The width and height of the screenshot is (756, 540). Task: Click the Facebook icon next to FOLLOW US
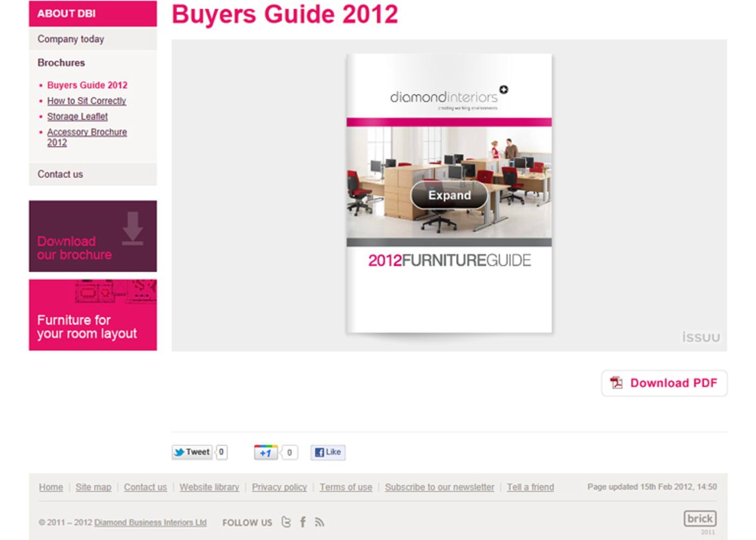[x=303, y=522]
